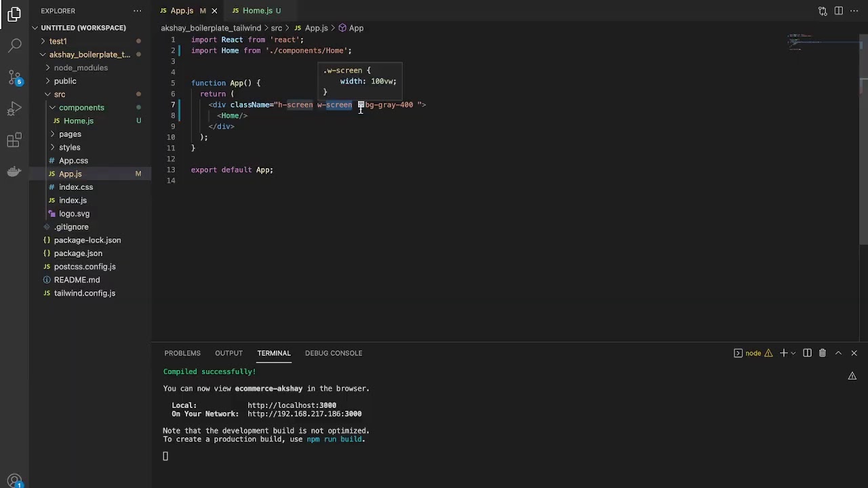The image size is (868, 488).
Task: Click warning icon at terminal right edge
Action: pyautogui.click(x=852, y=376)
